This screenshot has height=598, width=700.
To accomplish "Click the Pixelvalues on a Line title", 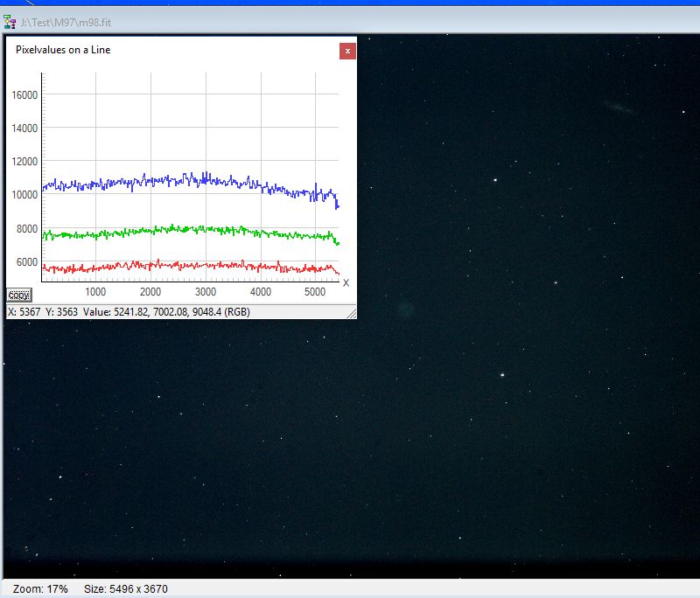I will point(63,50).
